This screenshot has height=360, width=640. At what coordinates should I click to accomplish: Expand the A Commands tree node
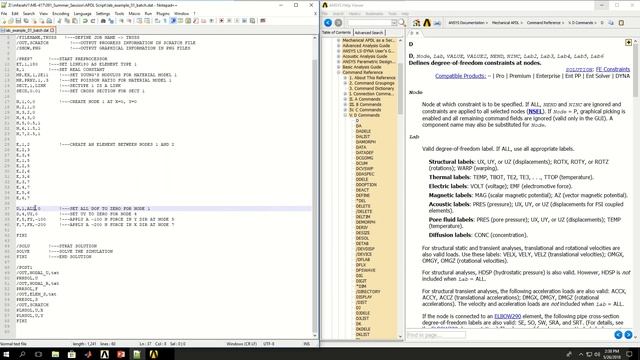click(x=345, y=99)
